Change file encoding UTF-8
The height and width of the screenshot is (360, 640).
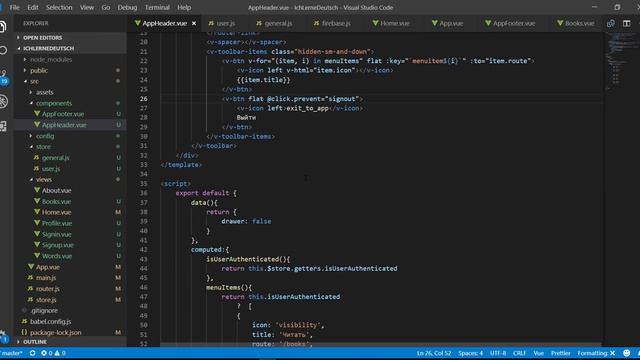click(x=498, y=353)
